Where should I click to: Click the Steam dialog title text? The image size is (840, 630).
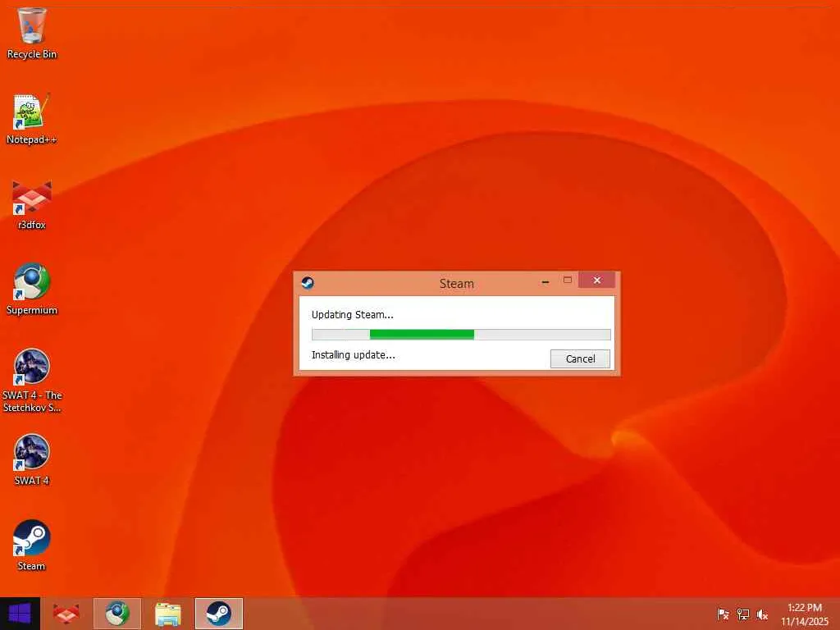pyautogui.click(x=456, y=283)
